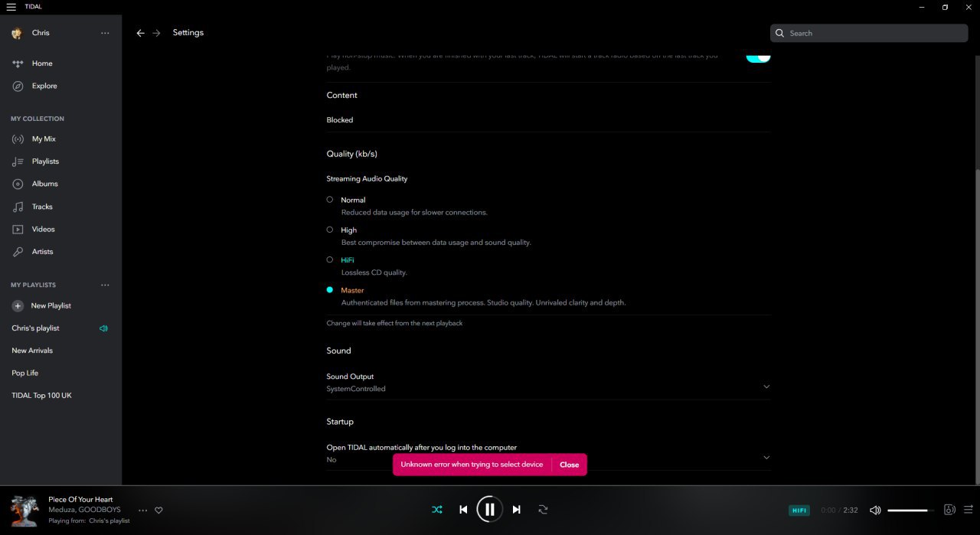Image resolution: width=980 pixels, height=535 pixels.
Task: Go forward with the right arrow
Action: pos(156,33)
